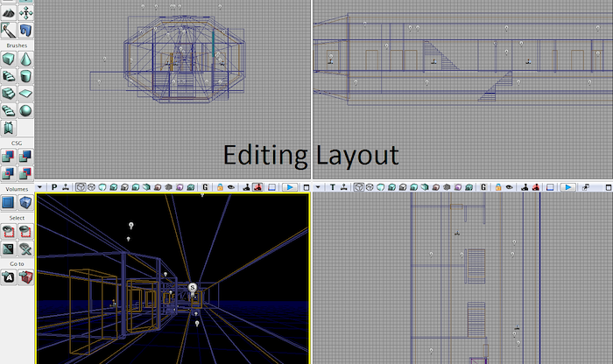Image resolution: width=613 pixels, height=364 pixels.
Task: Apply CSG Subtract operation
Action: pyautogui.click(x=25, y=157)
